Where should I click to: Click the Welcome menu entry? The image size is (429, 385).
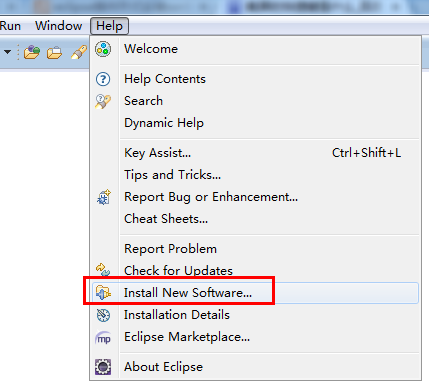(x=255, y=49)
